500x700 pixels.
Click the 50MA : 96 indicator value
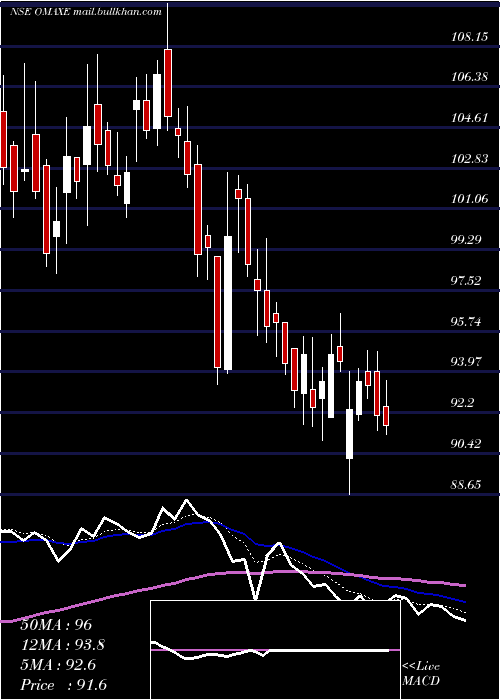pyautogui.click(x=56, y=625)
